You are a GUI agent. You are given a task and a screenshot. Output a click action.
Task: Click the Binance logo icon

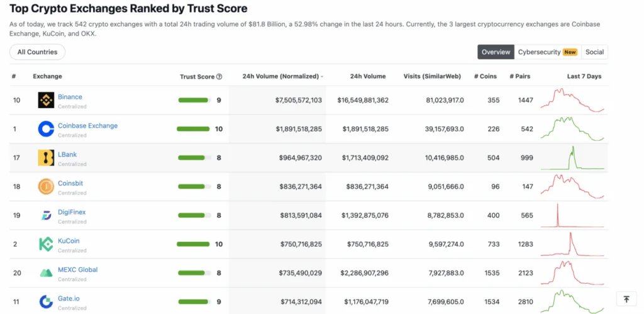click(46, 100)
